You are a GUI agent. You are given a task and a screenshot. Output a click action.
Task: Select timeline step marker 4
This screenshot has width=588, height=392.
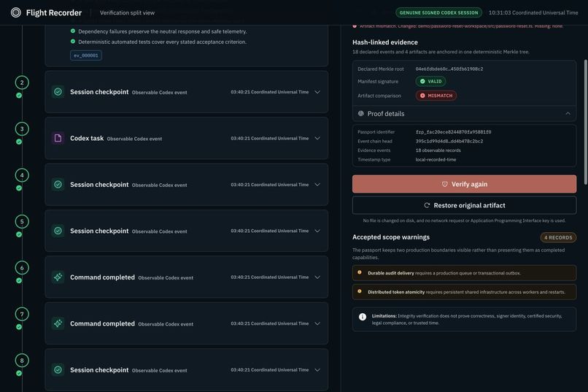point(22,175)
